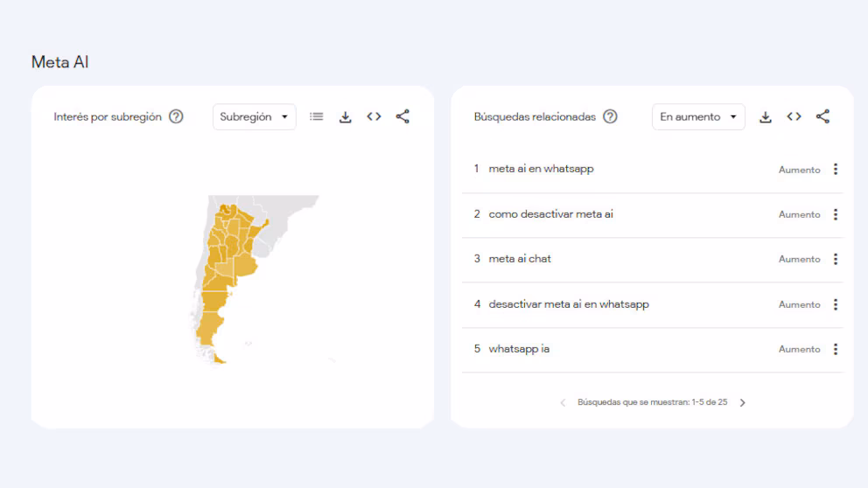Go to previous page of related searches
The image size is (868, 488).
coord(563,403)
